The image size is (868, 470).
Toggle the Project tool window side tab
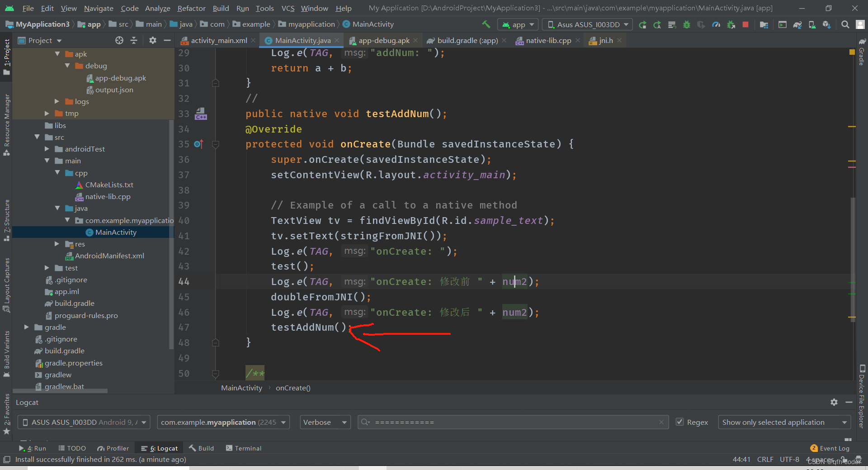tap(6, 57)
